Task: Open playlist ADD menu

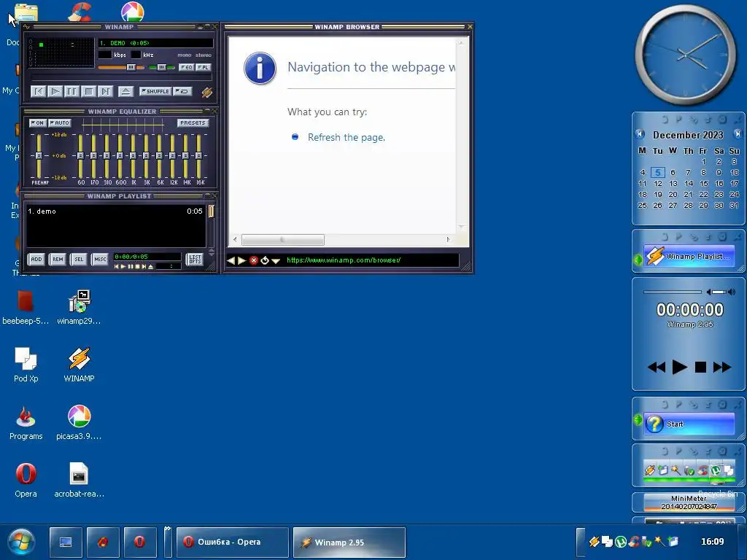Action: point(36,259)
